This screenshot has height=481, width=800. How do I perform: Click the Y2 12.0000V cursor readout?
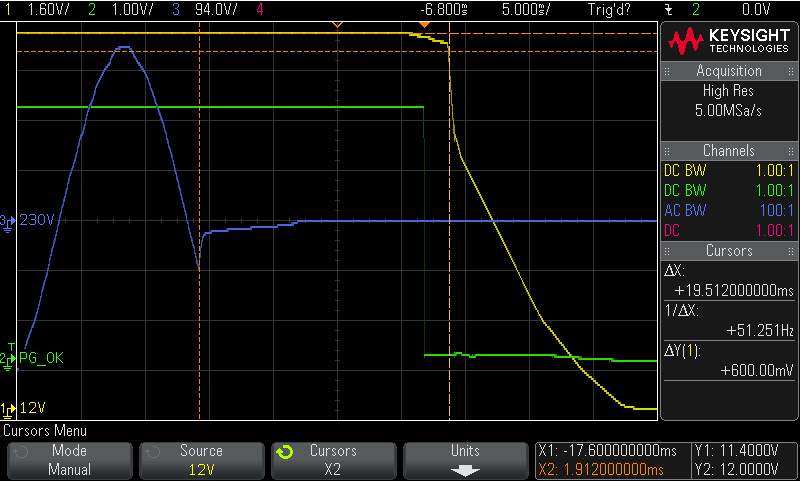tap(736, 469)
